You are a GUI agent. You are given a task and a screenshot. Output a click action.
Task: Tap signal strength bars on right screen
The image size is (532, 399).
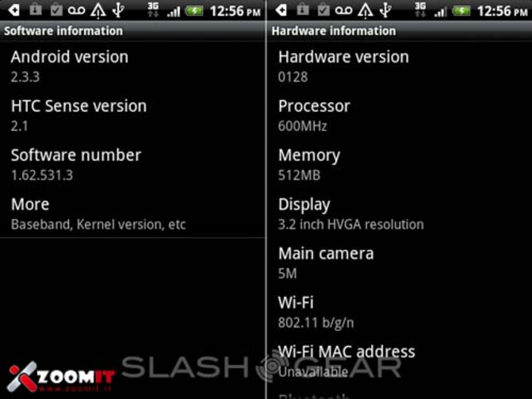(441, 12)
